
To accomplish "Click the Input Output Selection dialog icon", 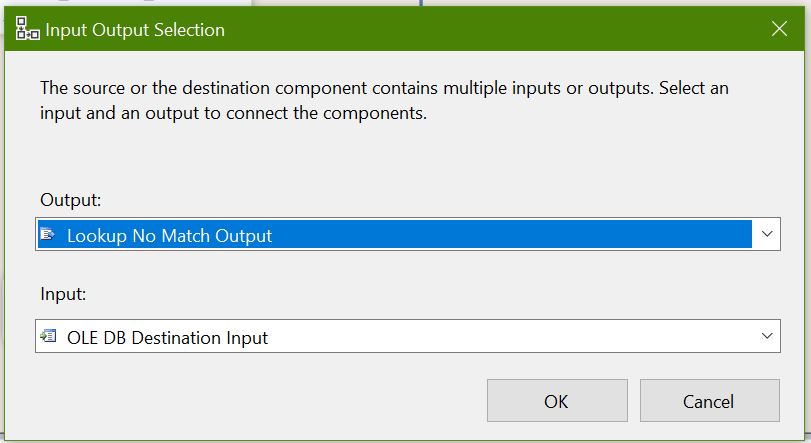I will (27, 28).
